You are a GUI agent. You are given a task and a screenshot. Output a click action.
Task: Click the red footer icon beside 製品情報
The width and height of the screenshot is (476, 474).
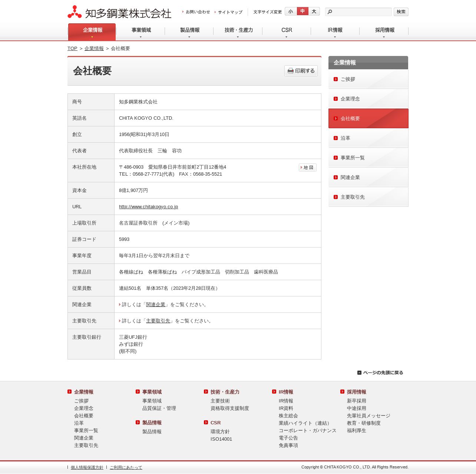coord(138,422)
